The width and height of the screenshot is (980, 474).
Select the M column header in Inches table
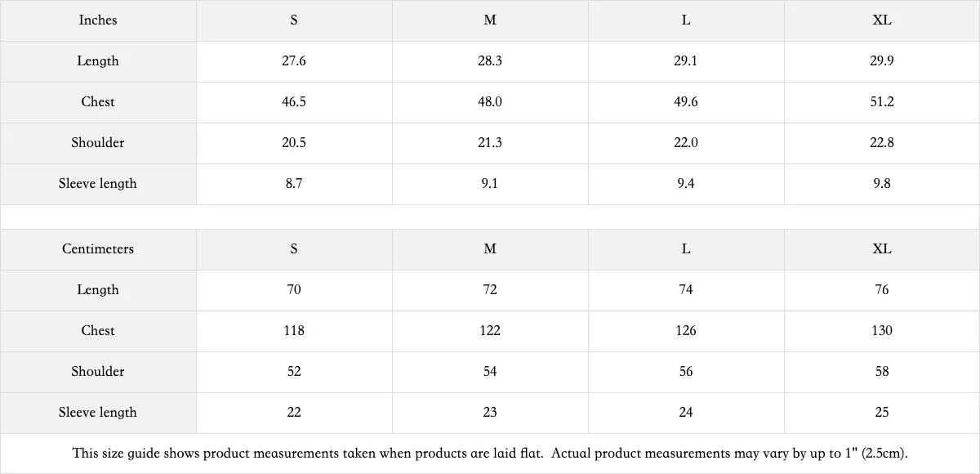click(490, 20)
